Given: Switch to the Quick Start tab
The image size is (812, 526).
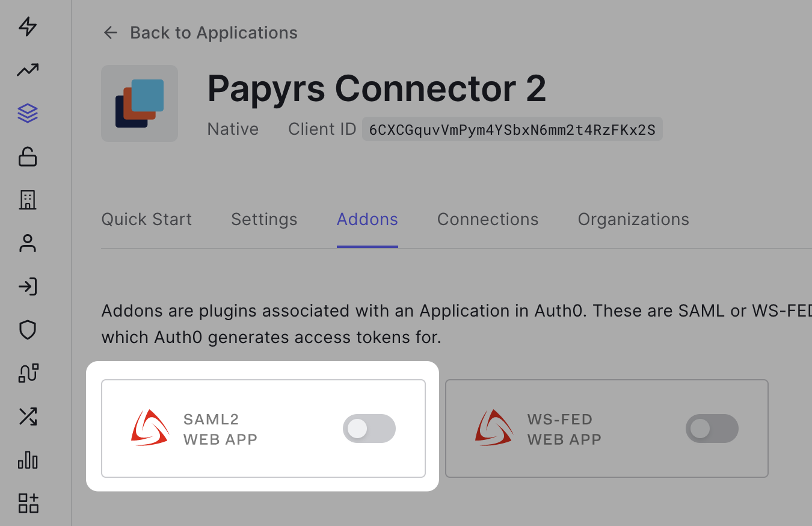Looking at the screenshot, I should [x=147, y=219].
